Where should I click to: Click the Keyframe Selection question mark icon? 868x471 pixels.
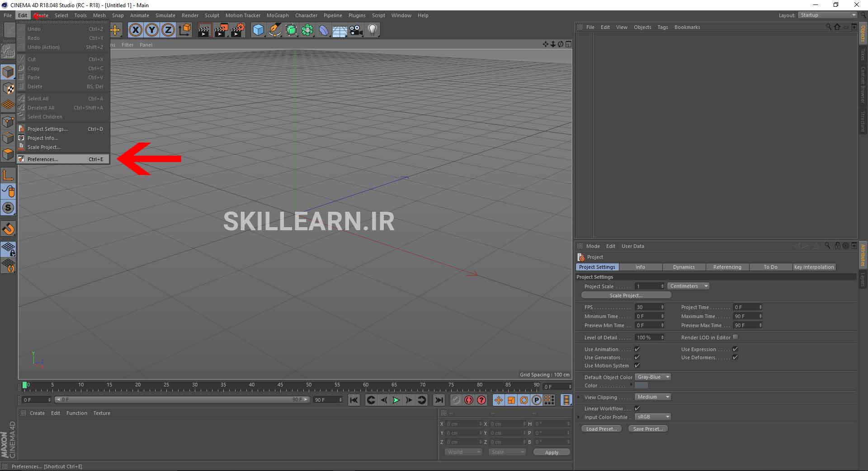point(481,400)
